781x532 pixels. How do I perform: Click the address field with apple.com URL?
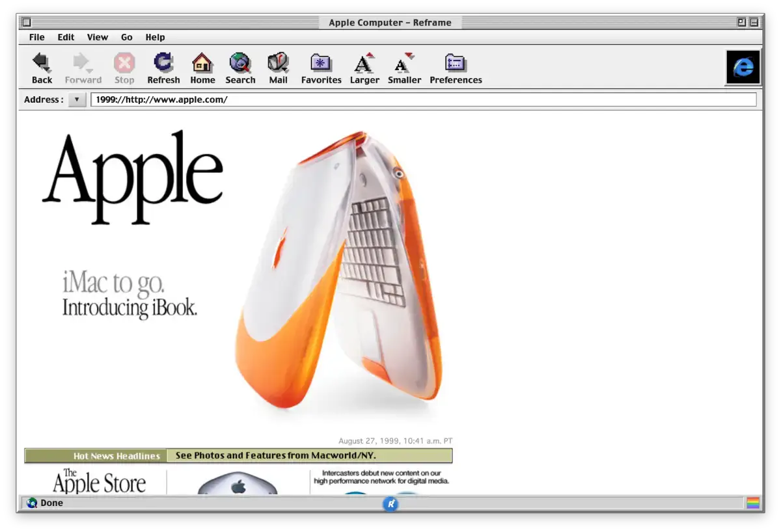click(424, 100)
